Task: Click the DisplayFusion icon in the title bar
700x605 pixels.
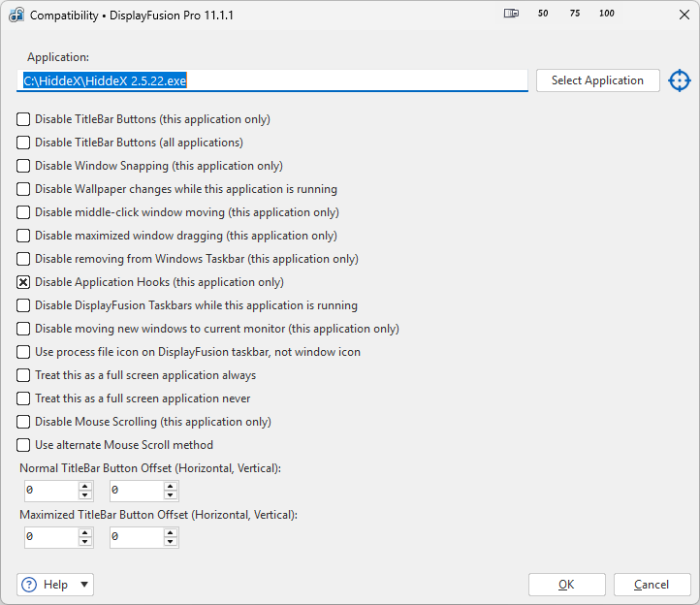Action: point(15,16)
